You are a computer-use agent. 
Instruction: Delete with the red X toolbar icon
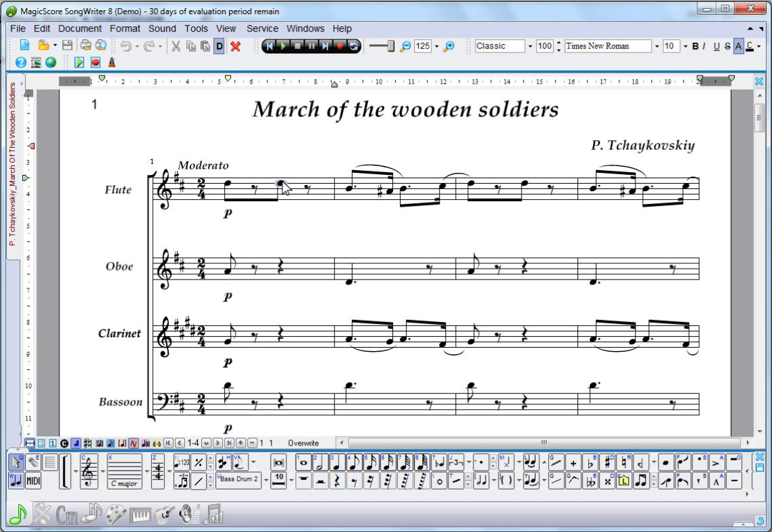[x=236, y=47]
